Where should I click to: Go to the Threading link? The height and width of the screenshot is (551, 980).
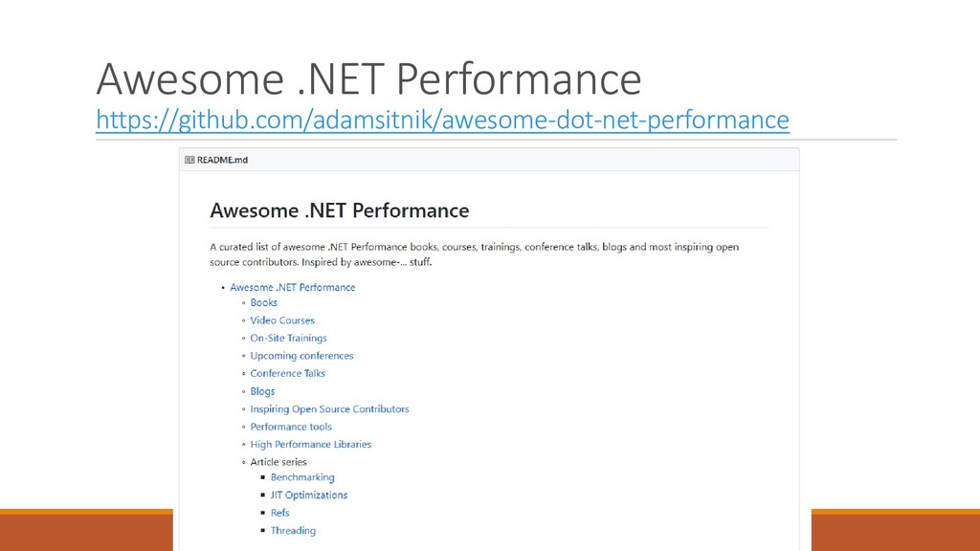pos(293,530)
